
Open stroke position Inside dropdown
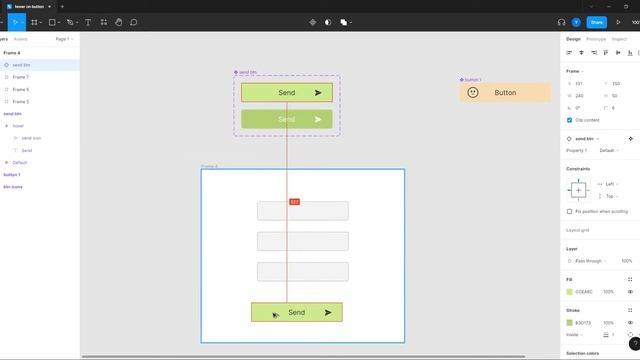point(574,335)
